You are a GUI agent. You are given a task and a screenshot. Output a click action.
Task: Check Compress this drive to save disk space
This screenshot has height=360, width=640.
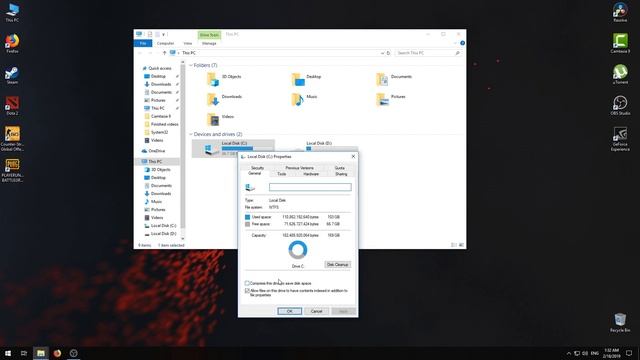247,283
